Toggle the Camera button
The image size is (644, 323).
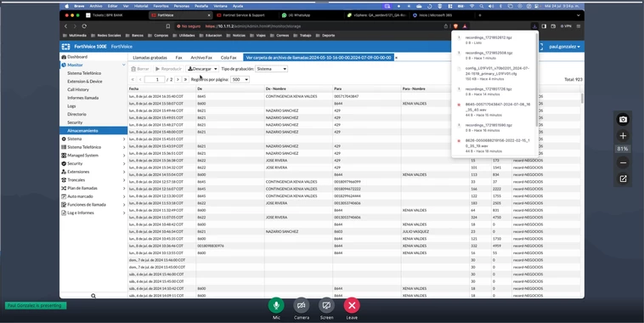coord(301,305)
